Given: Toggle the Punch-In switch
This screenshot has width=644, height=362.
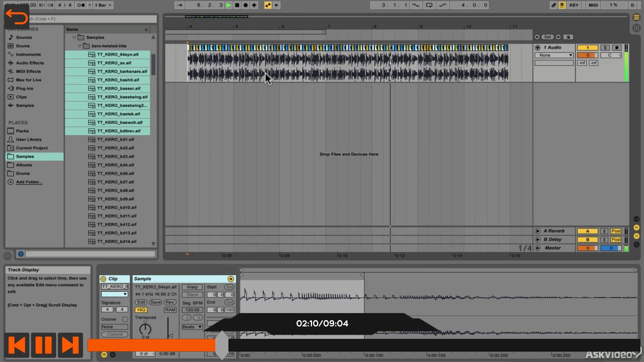Looking at the screenshot, I should (416, 5).
